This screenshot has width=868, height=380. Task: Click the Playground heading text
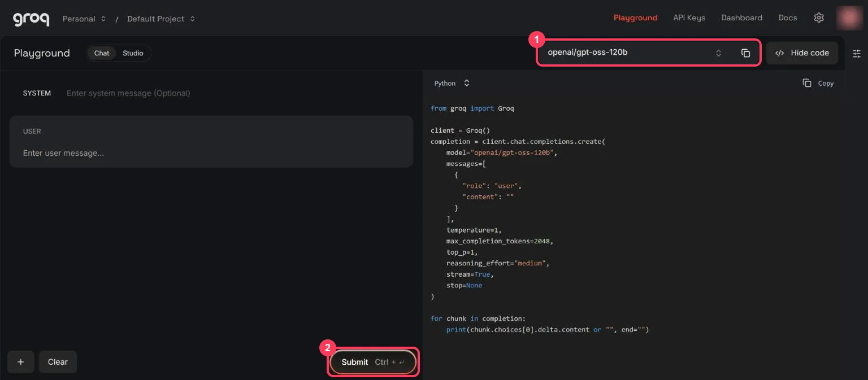[x=42, y=53]
